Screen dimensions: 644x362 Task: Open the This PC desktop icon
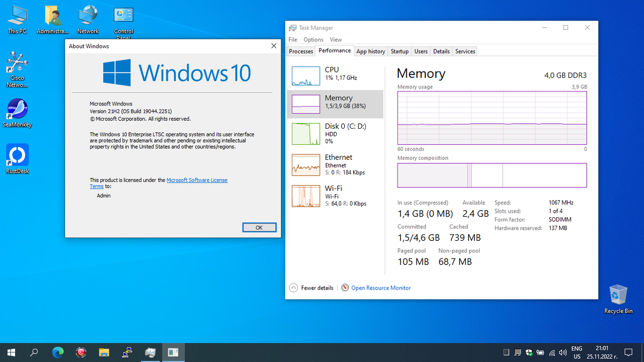17,20
